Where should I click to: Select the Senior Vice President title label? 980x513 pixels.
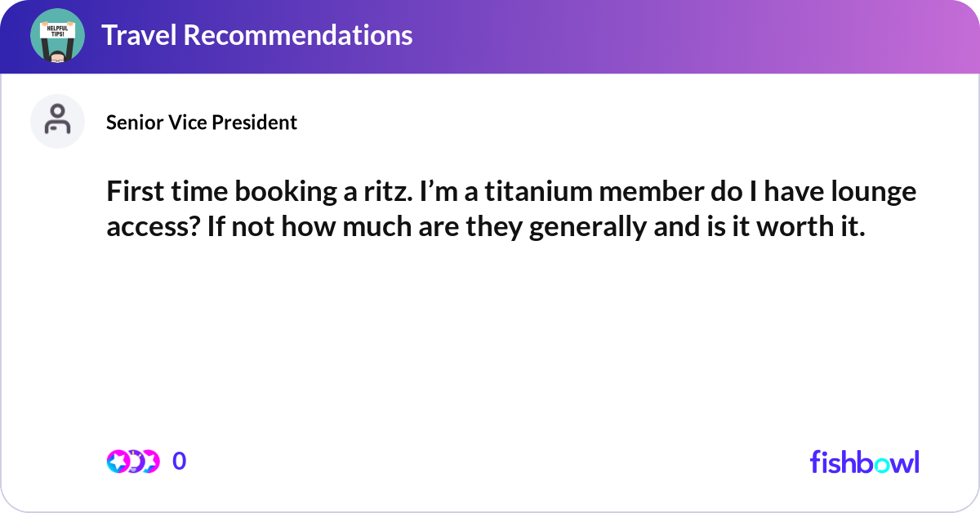pyautogui.click(x=201, y=122)
